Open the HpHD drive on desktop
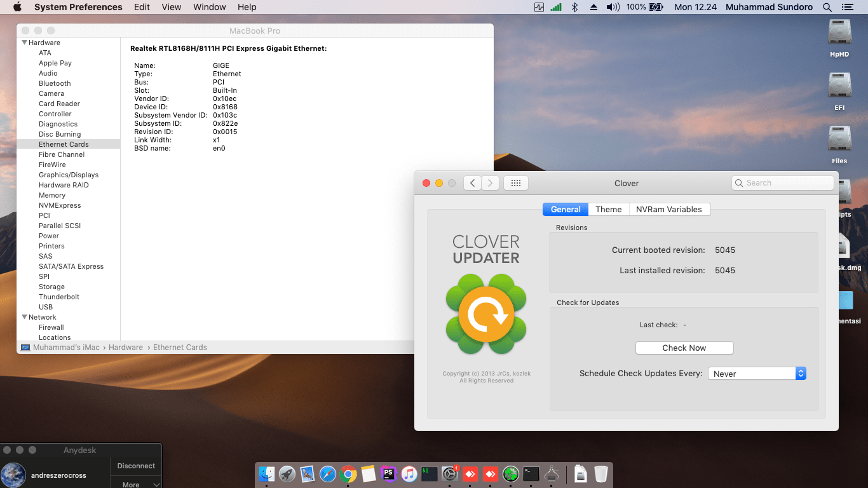 tap(839, 32)
